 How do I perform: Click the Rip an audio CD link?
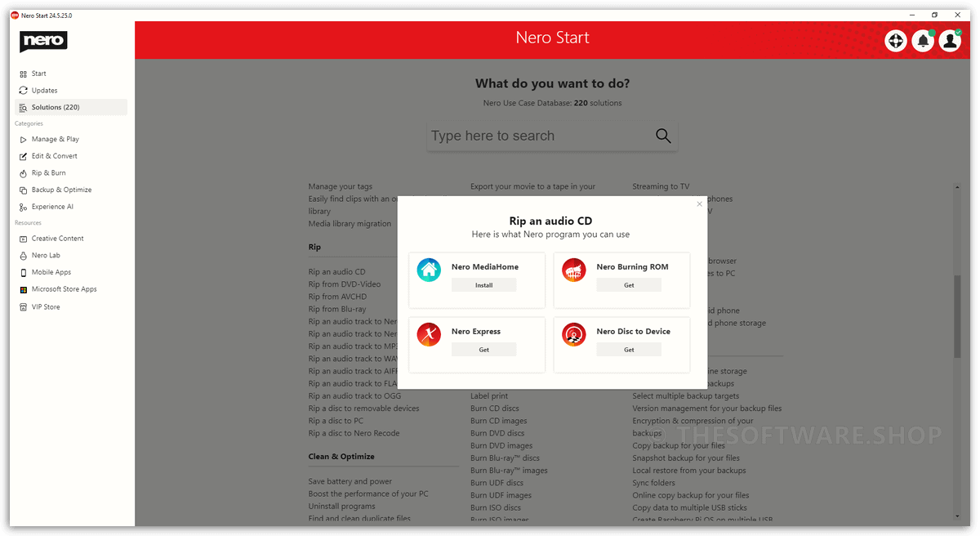pos(337,272)
